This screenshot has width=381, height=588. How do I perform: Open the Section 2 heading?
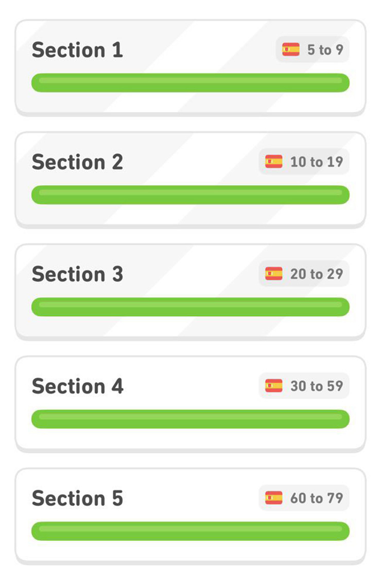pyautogui.click(x=77, y=162)
